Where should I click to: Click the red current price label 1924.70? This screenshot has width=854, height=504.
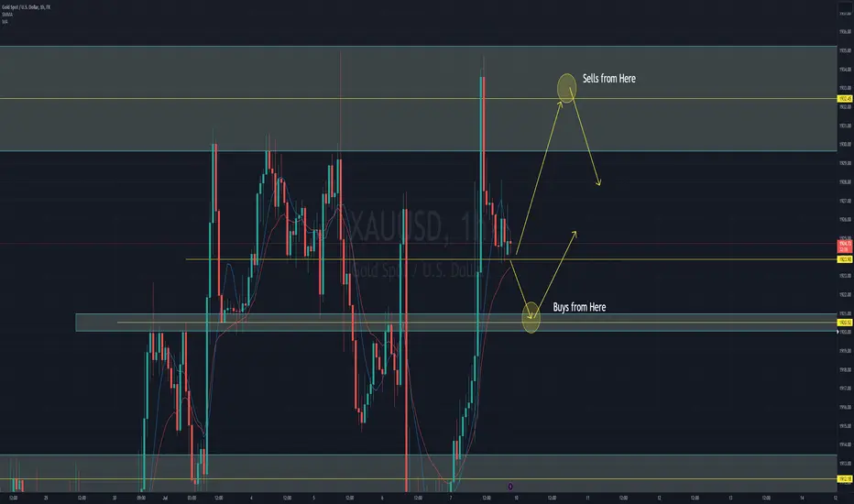(845, 247)
